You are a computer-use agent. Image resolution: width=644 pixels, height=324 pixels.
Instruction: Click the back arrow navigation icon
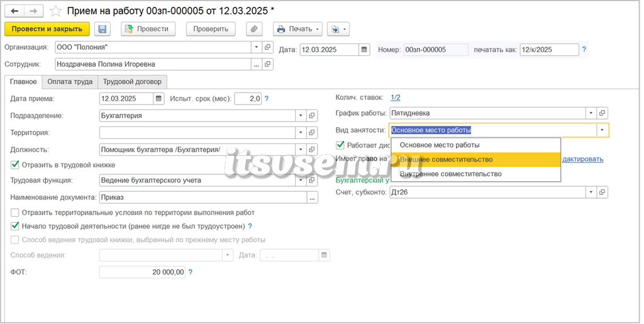(14, 11)
